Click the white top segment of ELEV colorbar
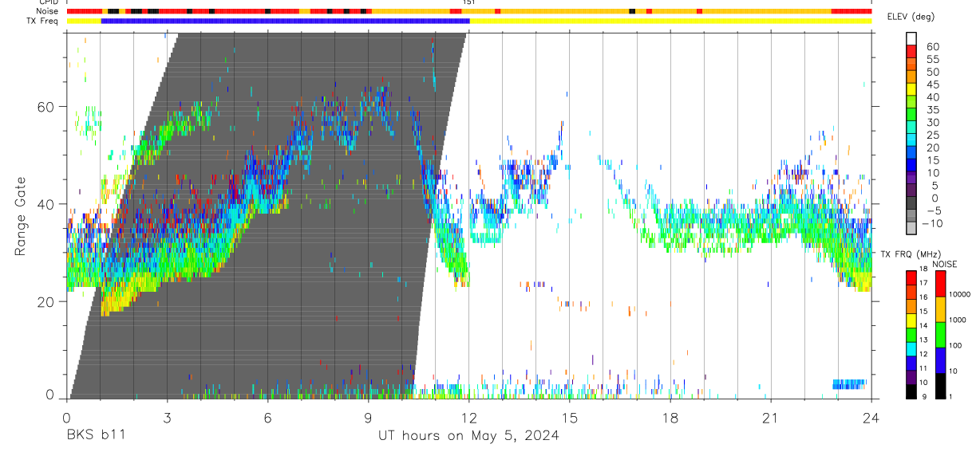Image resolution: width=980 pixels, height=452 pixels. (x=911, y=38)
